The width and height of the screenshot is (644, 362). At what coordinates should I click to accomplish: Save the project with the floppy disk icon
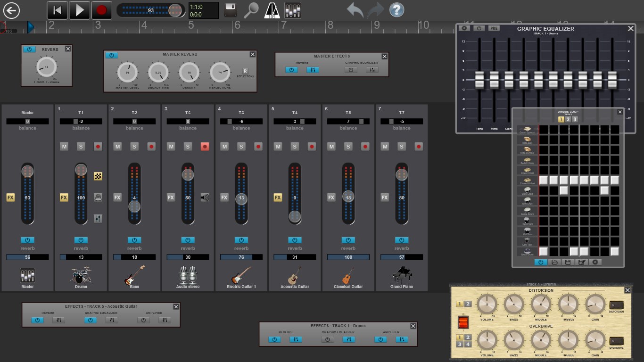[x=230, y=9]
